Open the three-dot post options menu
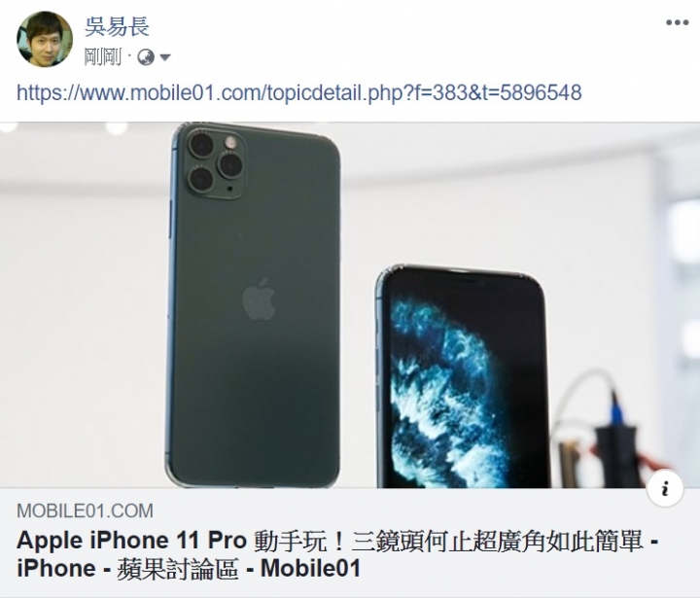The width and height of the screenshot is (700, 598). (677, 22)
